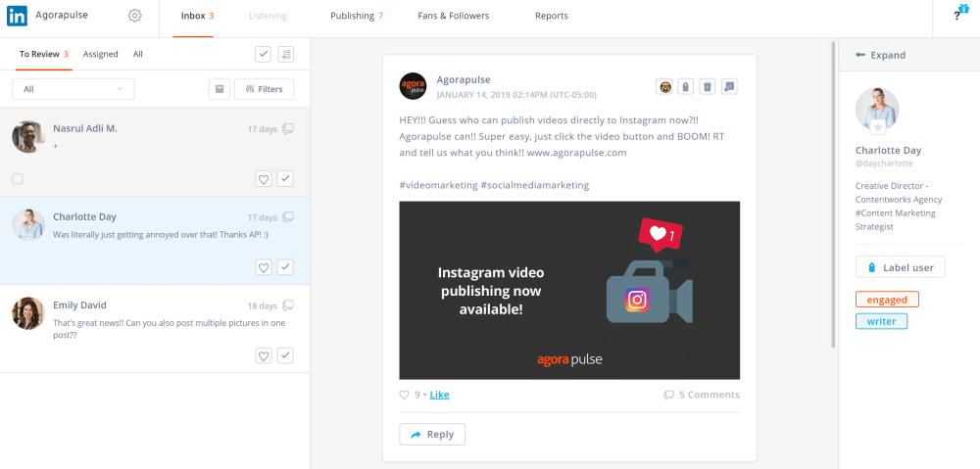Select the Assigned inbox tab

tap(101, 55)
